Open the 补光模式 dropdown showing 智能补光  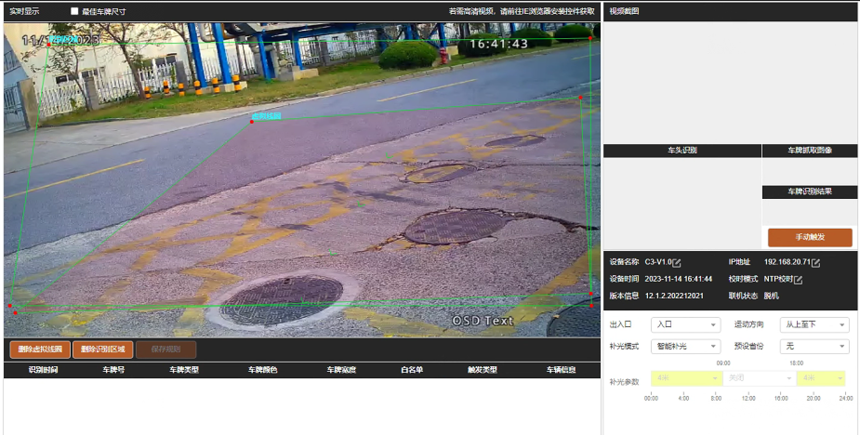pos(685,346)
